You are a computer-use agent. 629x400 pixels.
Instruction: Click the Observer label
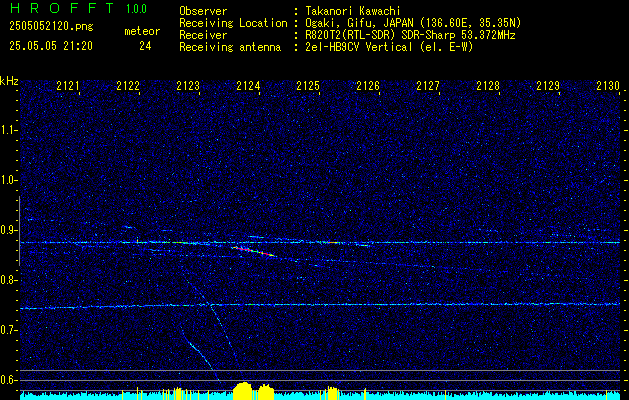[x=203, y=11]
